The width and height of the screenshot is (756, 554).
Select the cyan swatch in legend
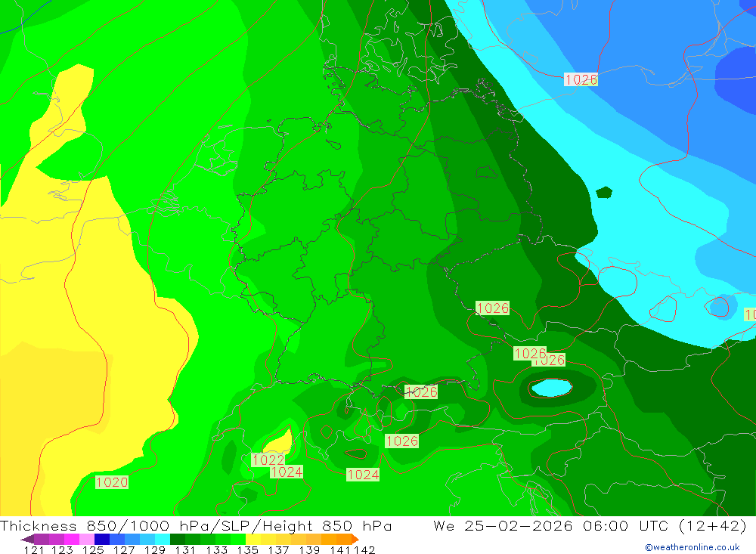click(x=163, y=539)
